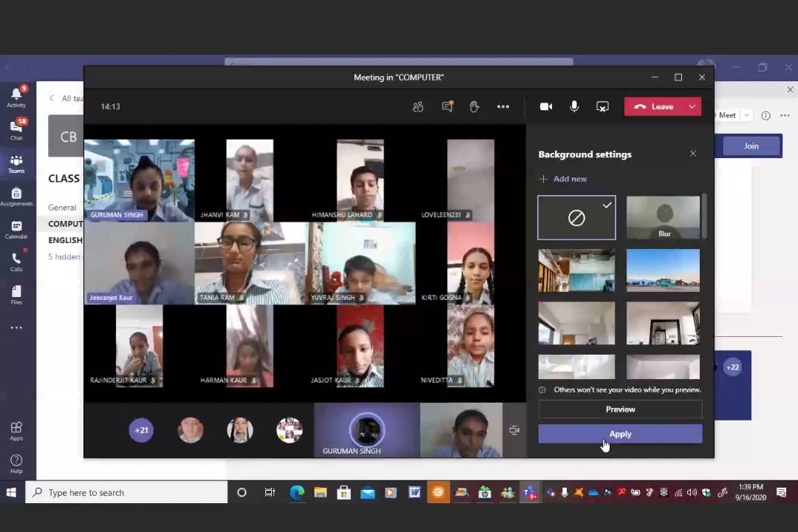Viewport: 798px width, 532px height.
Task: Choose the white room background thumbnail
Action: click(x=576, y=324)
